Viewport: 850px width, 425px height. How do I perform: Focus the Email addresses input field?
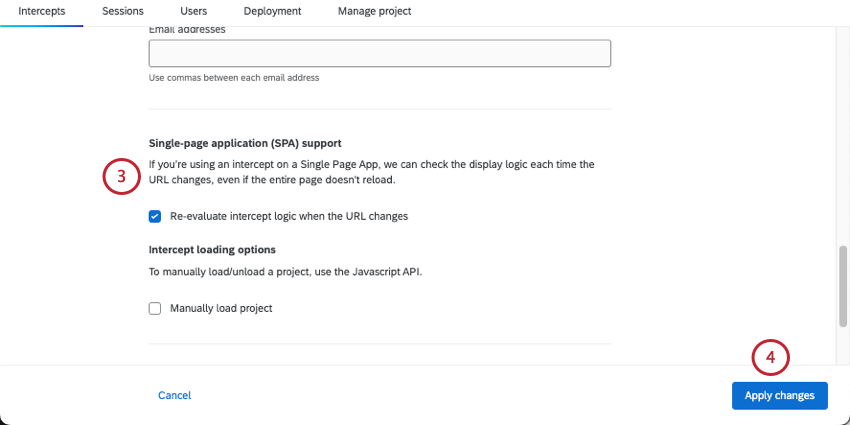(x=379, y=53)
